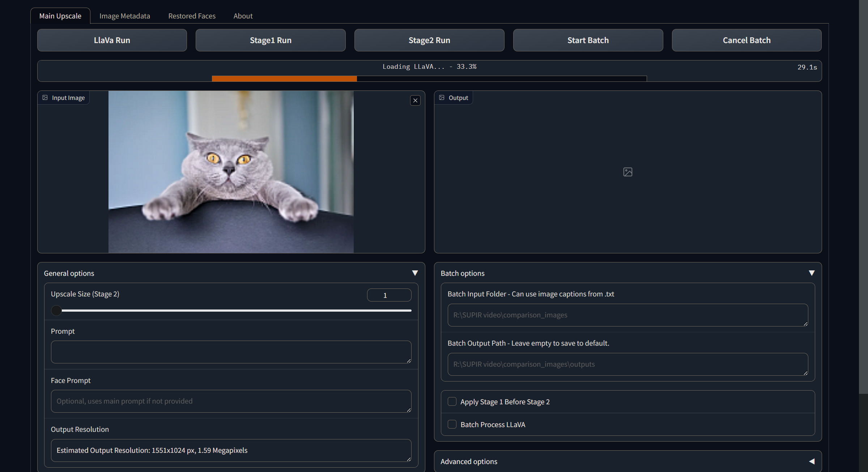The width and height of the screenshot is (868, 472).
Task: Click the empty output placeholder icon
Action: (627, 172)
